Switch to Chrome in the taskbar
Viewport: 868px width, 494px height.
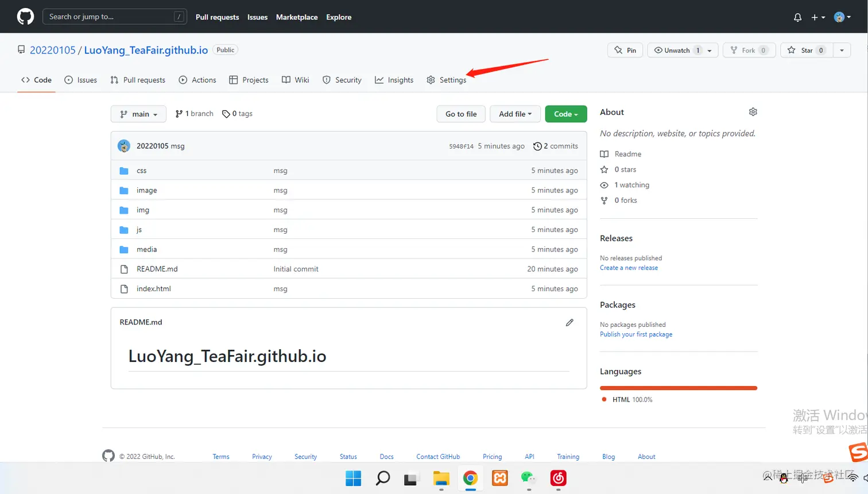(x=471, y=478)
